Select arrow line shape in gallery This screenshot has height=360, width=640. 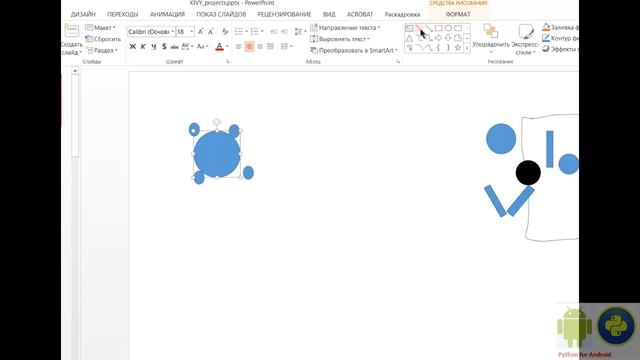[x=429, y=28]
